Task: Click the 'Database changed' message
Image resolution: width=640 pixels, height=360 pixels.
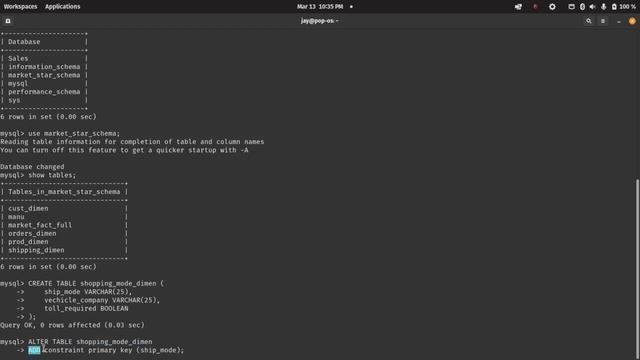Action: 32,167
